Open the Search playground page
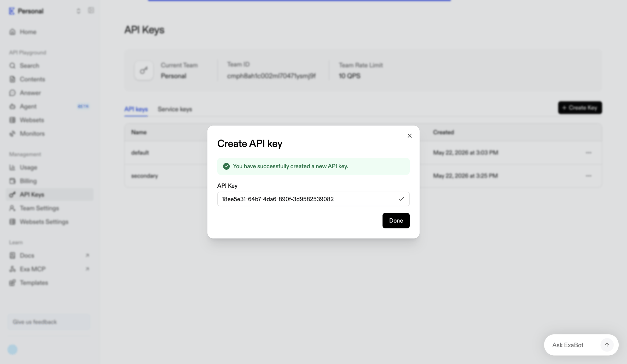The height and width of the screenshot is (364, 627). pyautogui.click(x=50, y=65)
